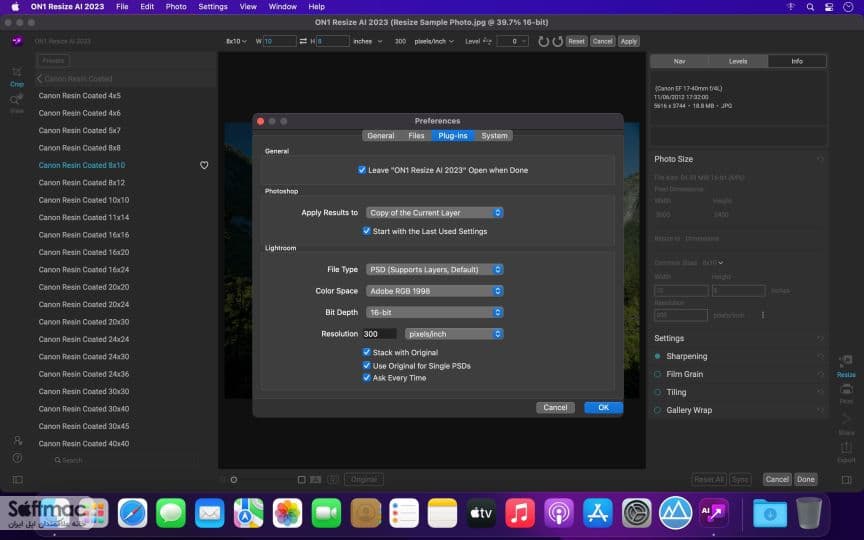
Task: Open Safari from the Dock
Action: click(x=132, y=513)
